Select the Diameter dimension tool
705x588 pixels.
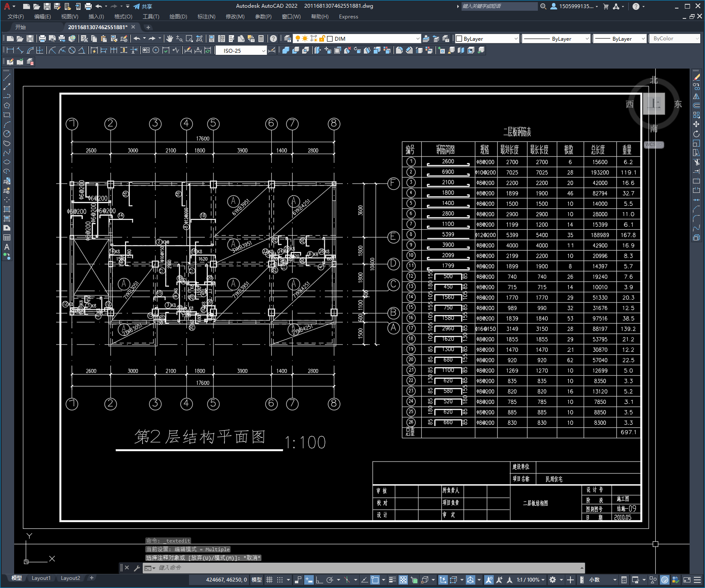click(x=72, y=50)
